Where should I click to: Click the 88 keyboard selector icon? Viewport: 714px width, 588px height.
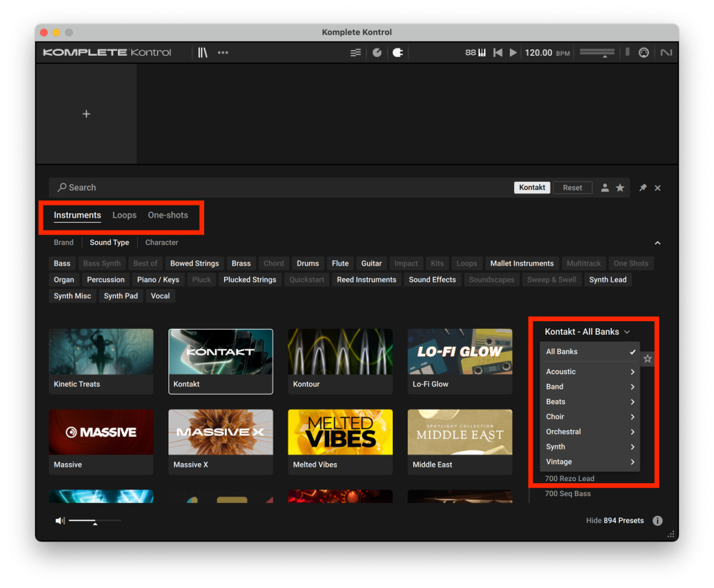tap(476, 53)
